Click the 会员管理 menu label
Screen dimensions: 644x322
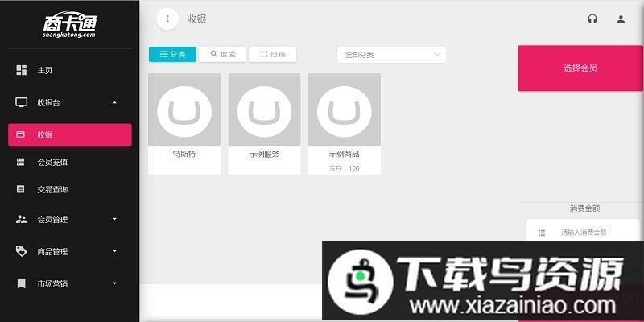(x=52, y=219)
